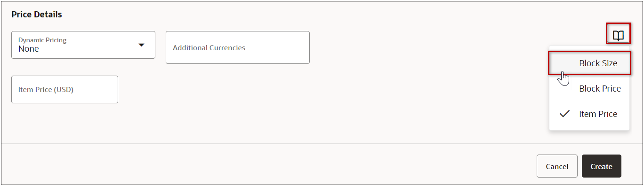The height and width of the screenshot is (186, 644).
Task: Click into the Item Price (USD) field
Action: pyautogui.click(x=64, y=89)
